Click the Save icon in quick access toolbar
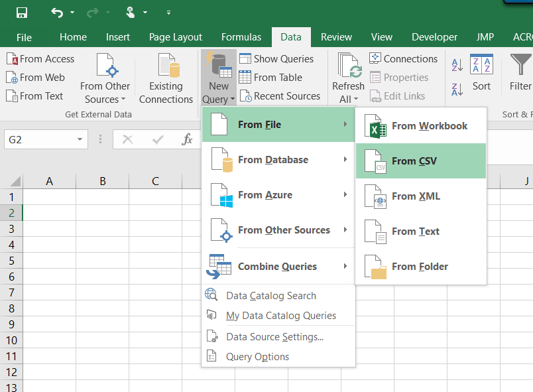This screenshot has height=392, width=533. click(x=21, y=13)
